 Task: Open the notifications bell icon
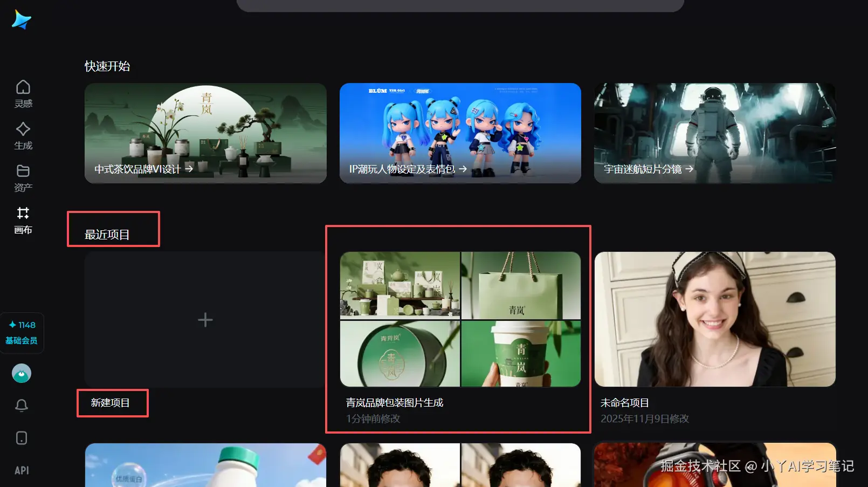click(22, 405)
